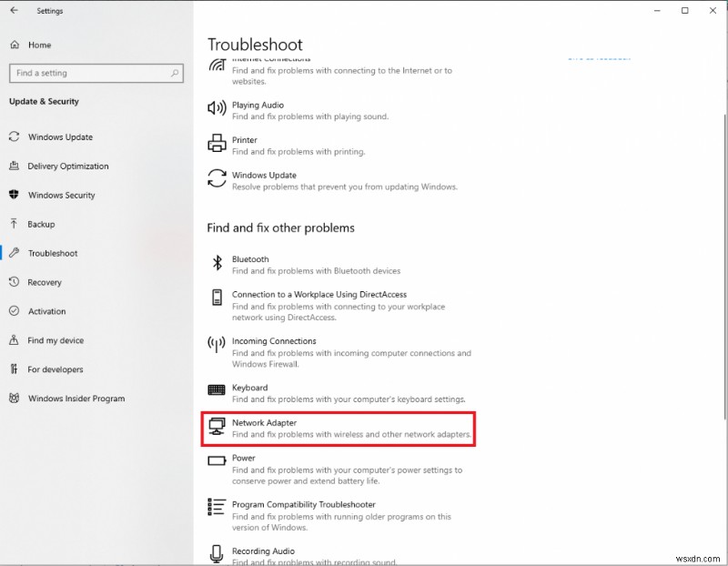The width and height of the screenshot is (728, 566).
Task: Click the Printer troubleshooter icon
Action: 217,143
